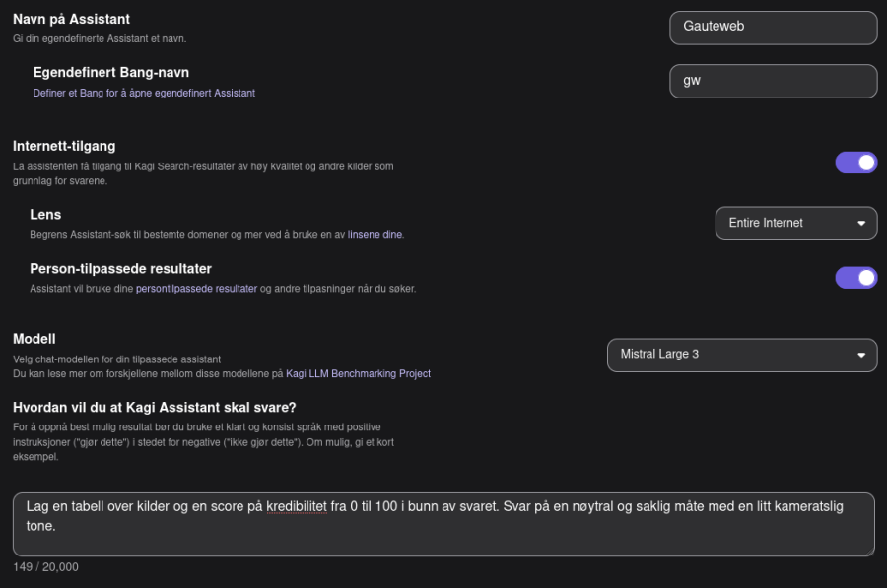The height and width of the screenshot is (588, 887).
Task: Select the Bang-navn field containing gw
Action: [773, 81]
